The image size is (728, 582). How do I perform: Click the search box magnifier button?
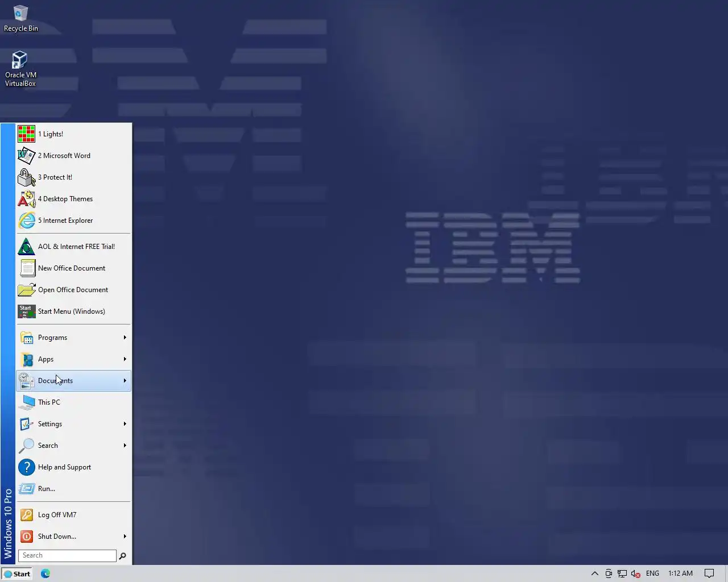click(122, 556)
